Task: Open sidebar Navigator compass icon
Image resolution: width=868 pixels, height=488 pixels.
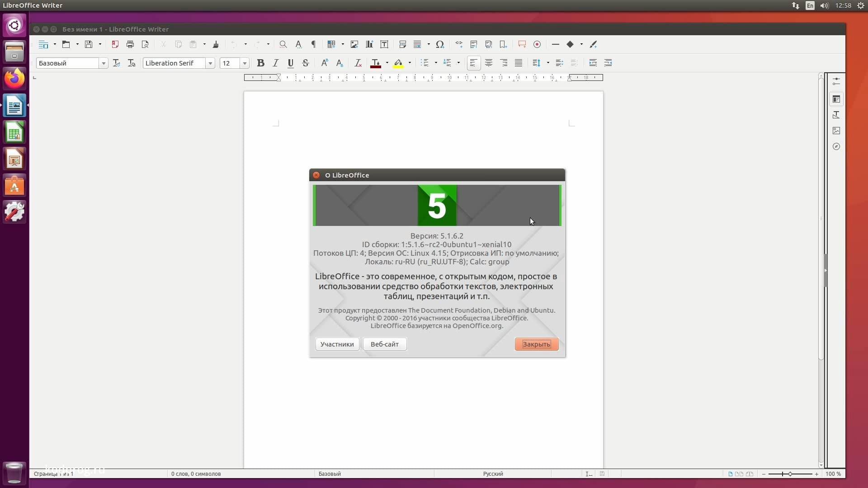Action: 836,146
